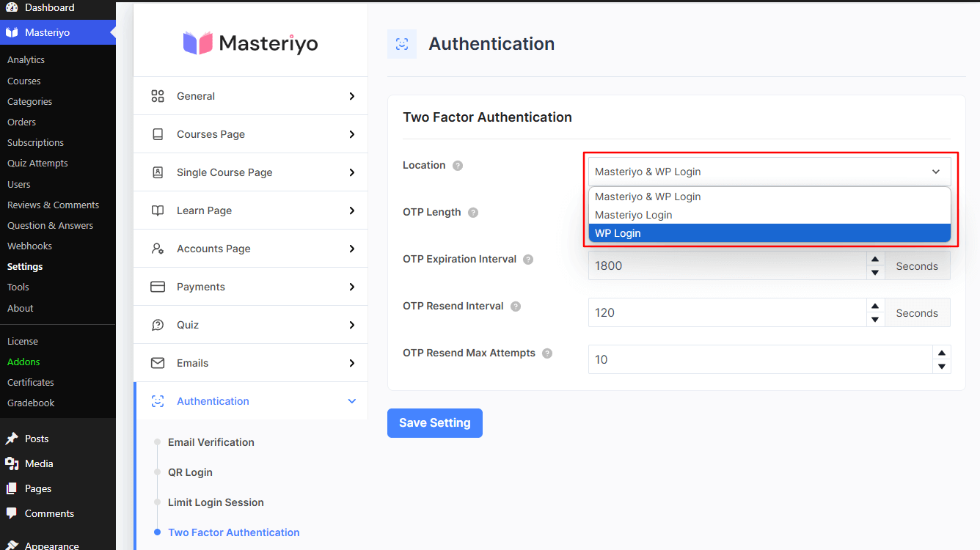Click the Accounts Page user icon
The image size is (980, 550).
coord(158,249)
